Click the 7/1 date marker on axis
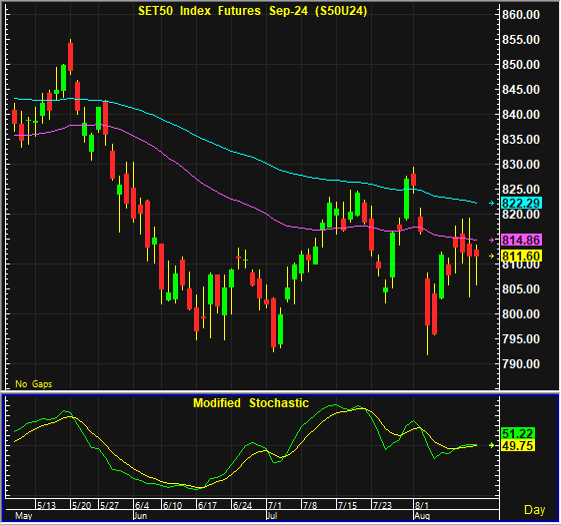 pos(275,505)
